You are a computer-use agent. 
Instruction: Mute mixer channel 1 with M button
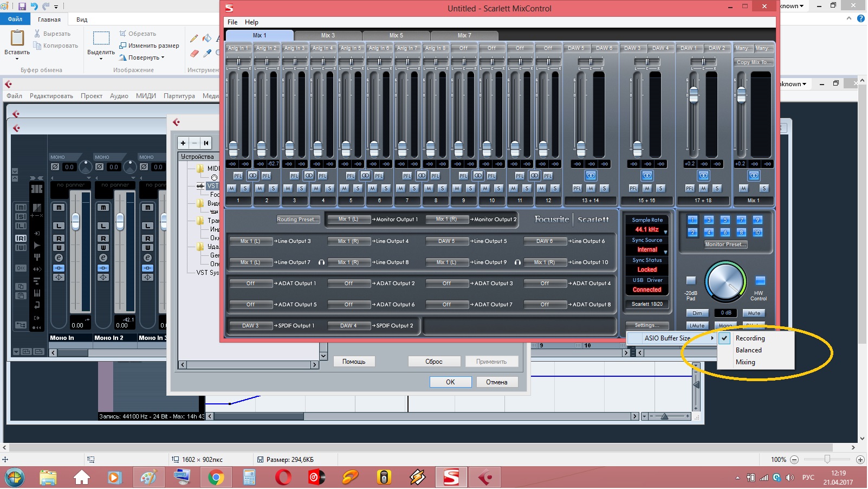232,188
